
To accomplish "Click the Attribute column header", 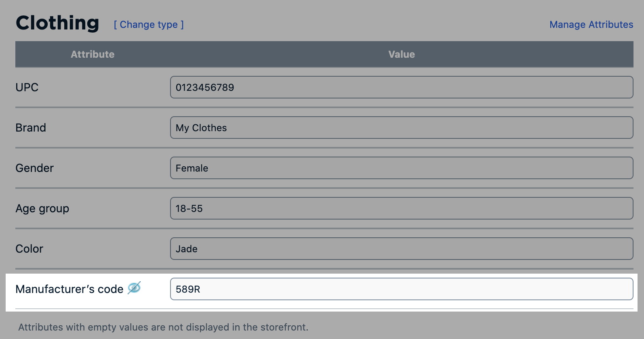I will 93,54.
